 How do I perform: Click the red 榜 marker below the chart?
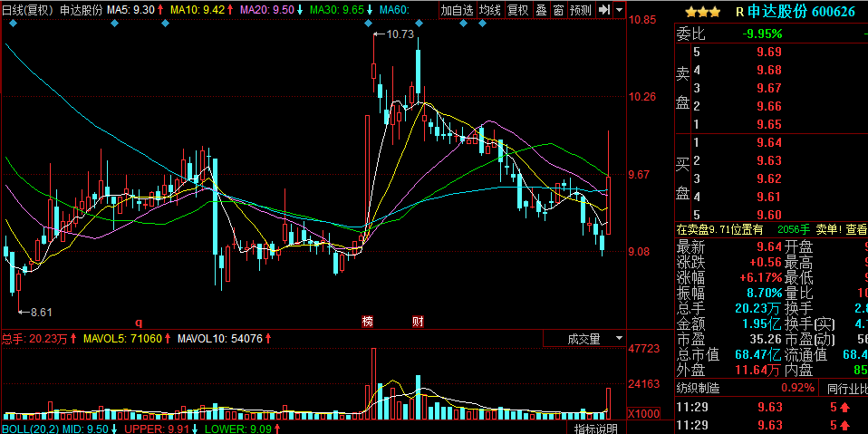(x=368, y=322)
